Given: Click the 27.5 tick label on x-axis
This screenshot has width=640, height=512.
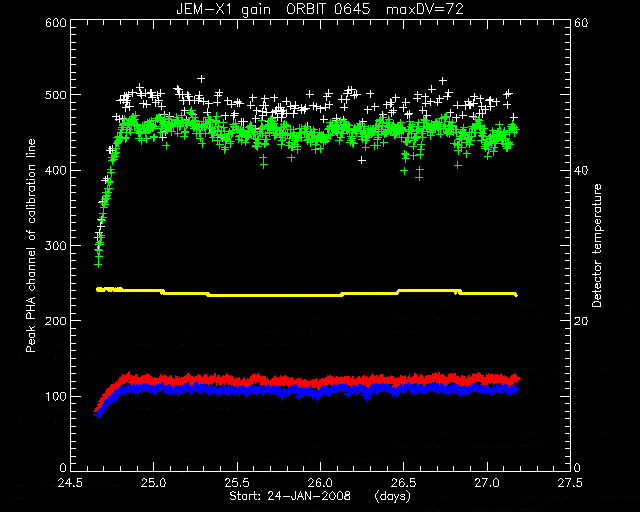Looking at the screenshot, I should (x=570, y=483).
